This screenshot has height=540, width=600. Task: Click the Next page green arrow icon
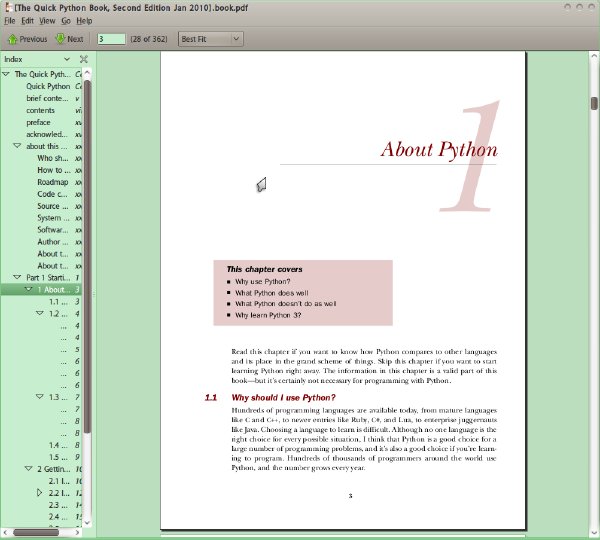pos(60,38)
